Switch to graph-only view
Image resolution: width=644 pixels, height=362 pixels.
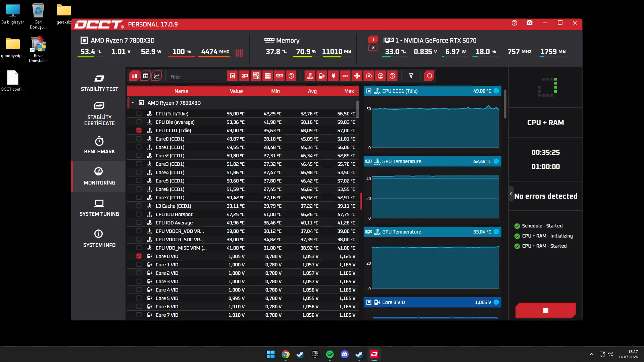point(157,76)
